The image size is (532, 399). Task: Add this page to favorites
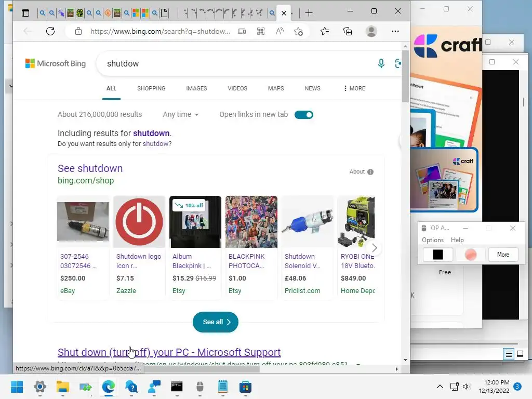click(x=299, y=32)
